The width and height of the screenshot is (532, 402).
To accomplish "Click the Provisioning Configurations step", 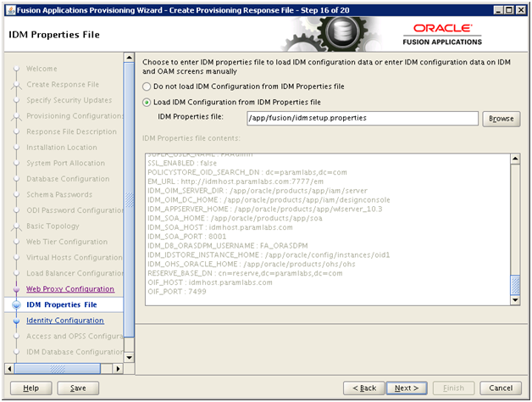I will (75, 116).
